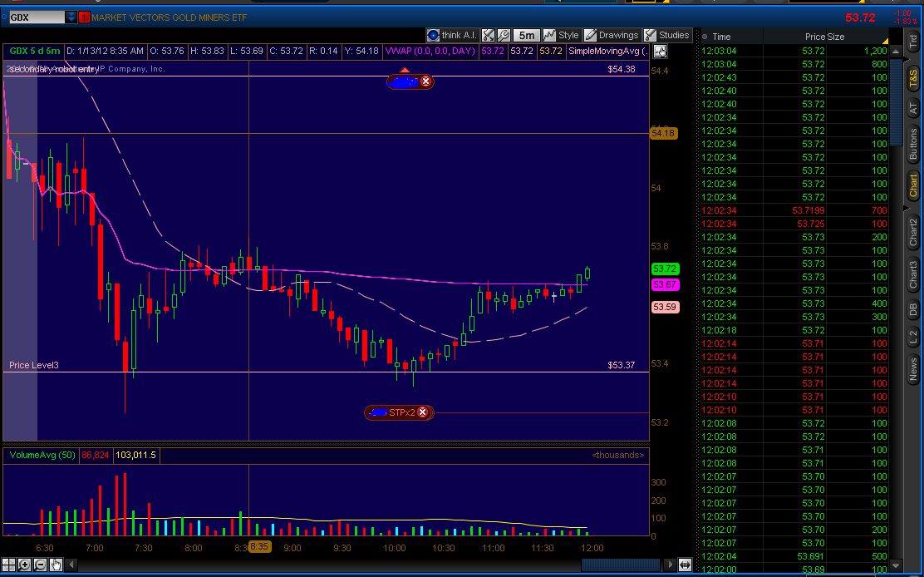Select the pan hand tool
The image size is (924, 577).
click(x=56, y=565)
